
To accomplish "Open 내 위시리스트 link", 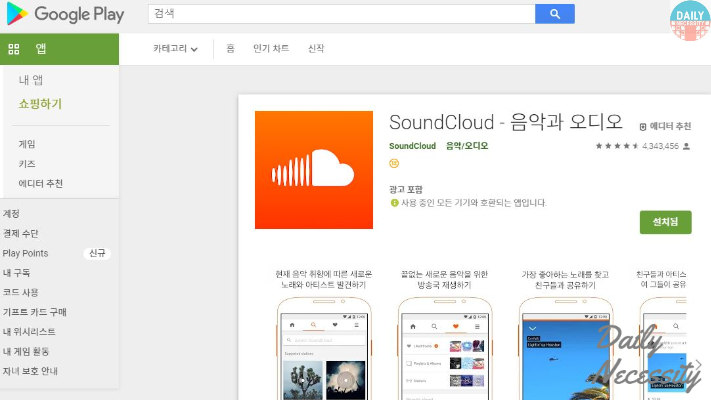I will pos(29,332).
